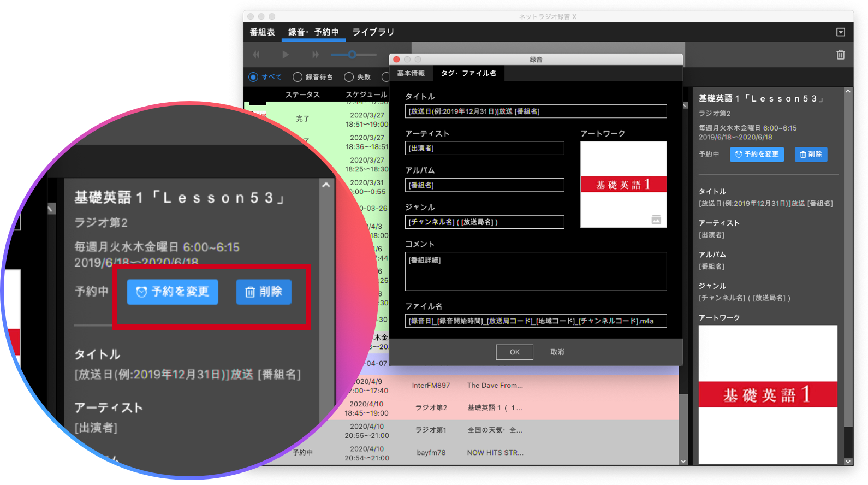868x485 pixels.
Task: Click the down arrow of the list scrollbar
Action: [683, 461]
